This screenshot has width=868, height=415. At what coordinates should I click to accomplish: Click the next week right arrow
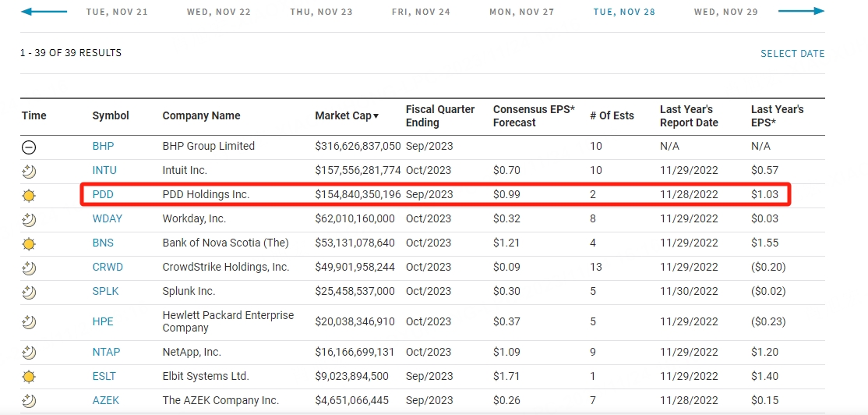(x=801, y=12)
